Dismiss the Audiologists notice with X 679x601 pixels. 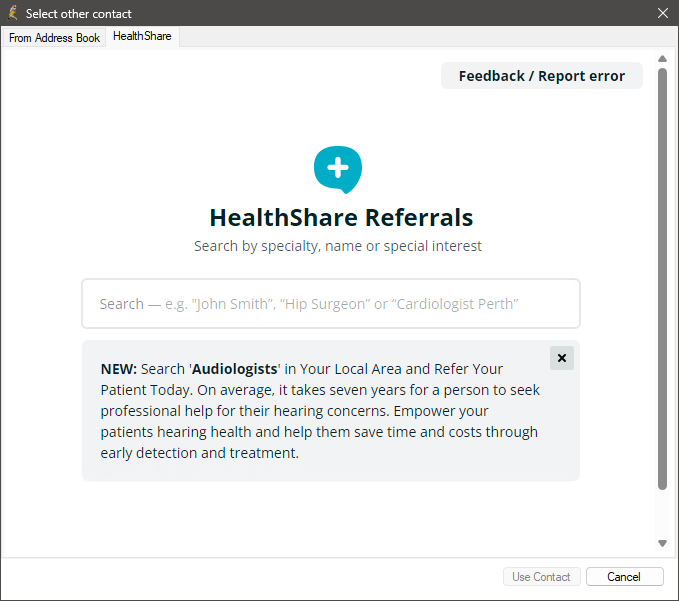[x=562, y=358]
